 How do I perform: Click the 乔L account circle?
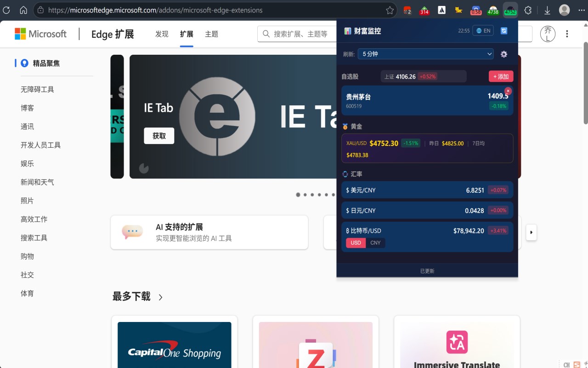548,34
